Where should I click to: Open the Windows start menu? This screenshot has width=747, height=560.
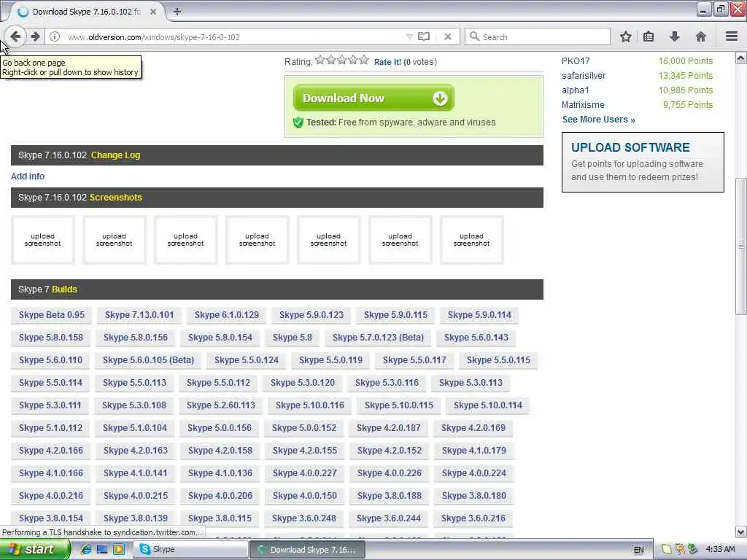coord(34,550)
